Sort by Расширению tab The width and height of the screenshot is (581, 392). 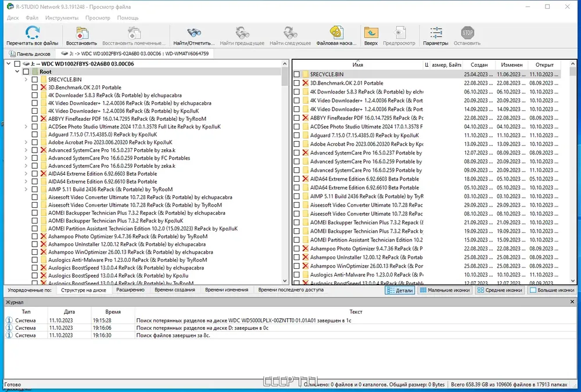130,290
